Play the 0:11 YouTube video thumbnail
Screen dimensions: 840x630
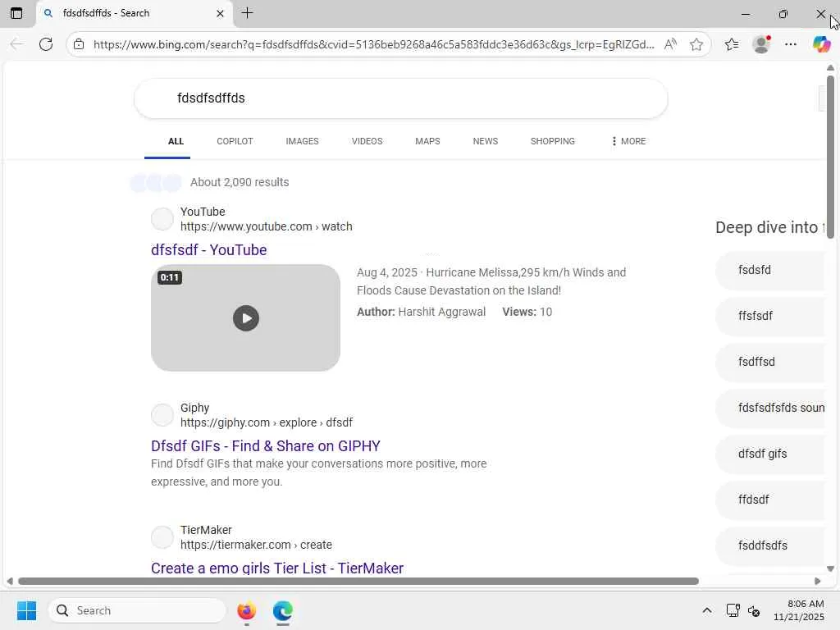click(245, 318)
